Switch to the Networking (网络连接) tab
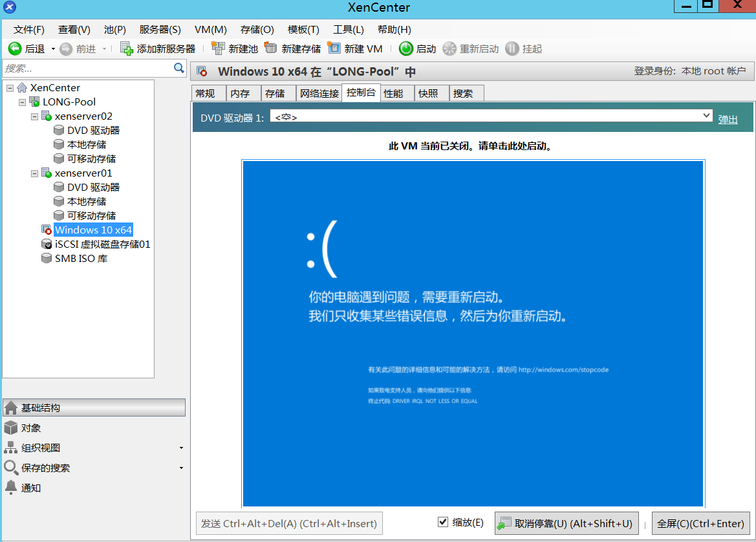Viewport: 756px width, 542px height. point(319,93)
